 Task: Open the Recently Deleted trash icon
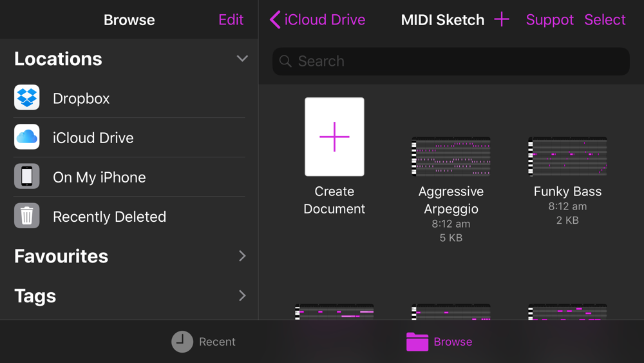pyautogui.click(x=26, y=215)
